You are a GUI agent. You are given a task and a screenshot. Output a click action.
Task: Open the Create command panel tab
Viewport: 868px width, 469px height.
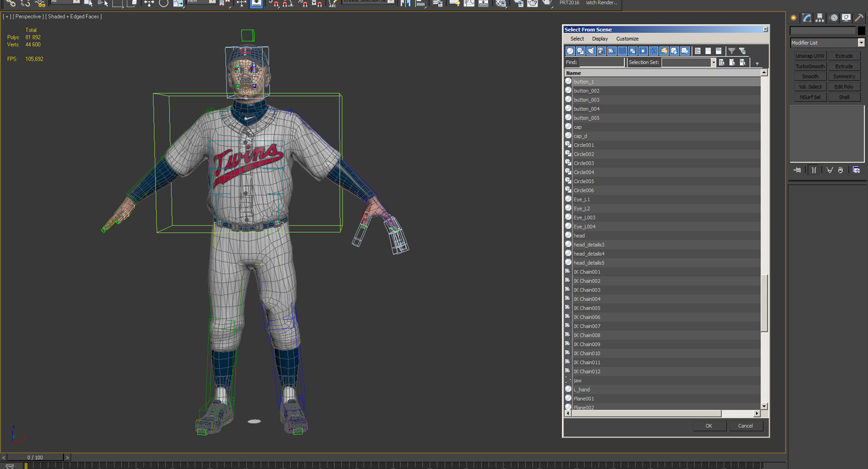[x=794, y=18]
